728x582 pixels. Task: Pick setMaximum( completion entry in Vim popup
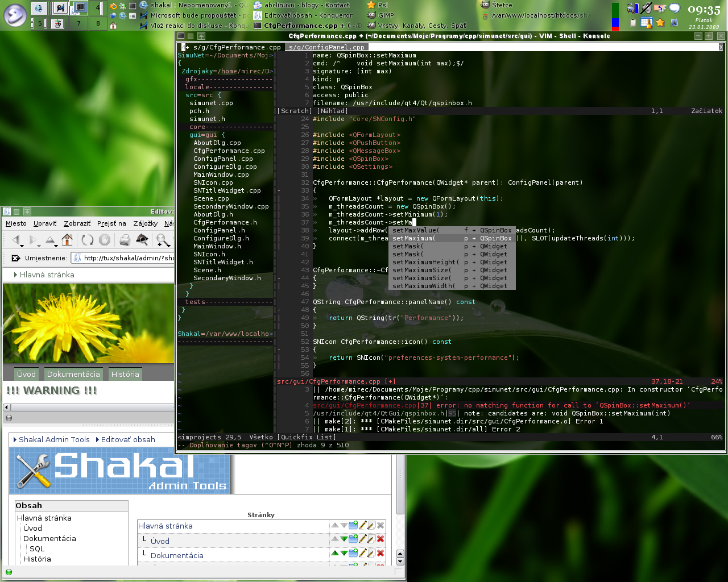[x=452, y=238]
